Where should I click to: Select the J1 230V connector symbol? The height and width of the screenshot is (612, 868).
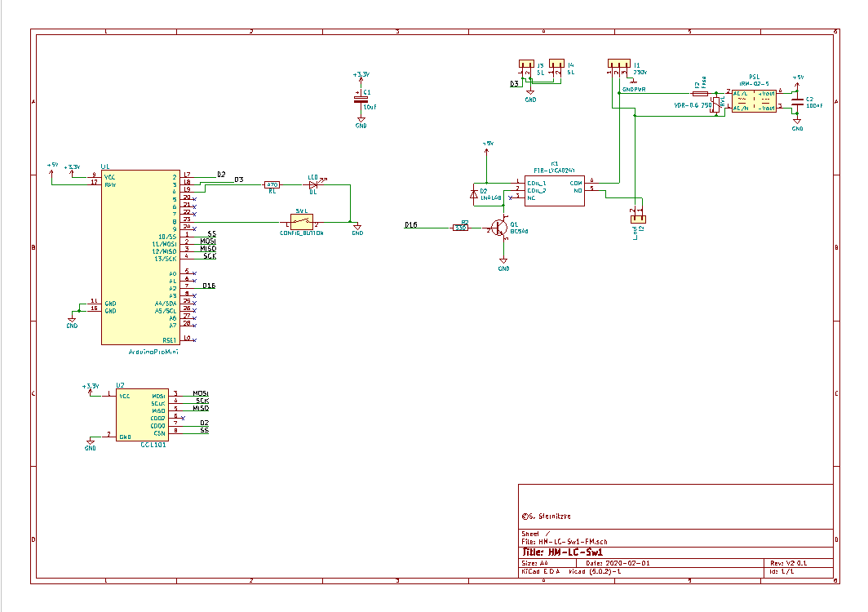[x=619, y=64]
